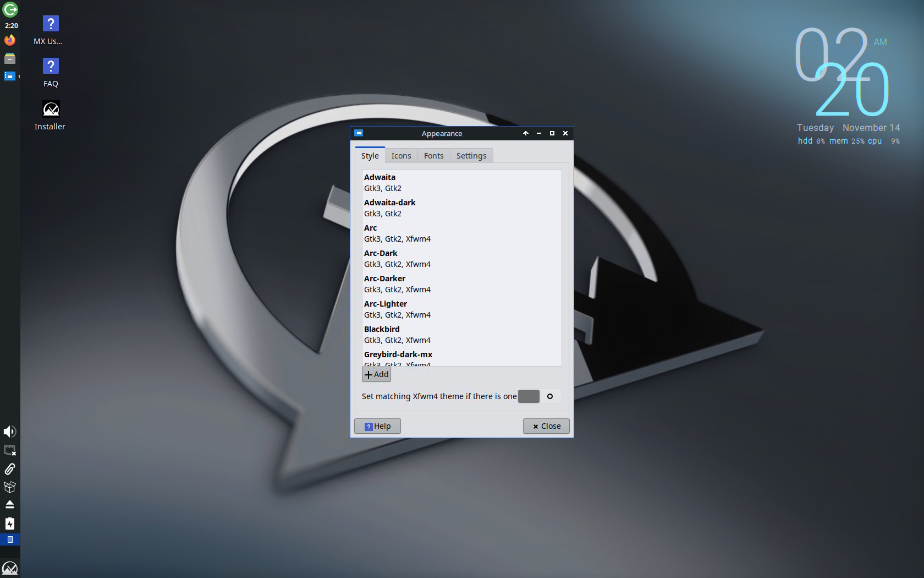Click the green logout icon in the panel
Image resolution: width=924 pixels, height=578 pixels.
[x=10, y=9]
